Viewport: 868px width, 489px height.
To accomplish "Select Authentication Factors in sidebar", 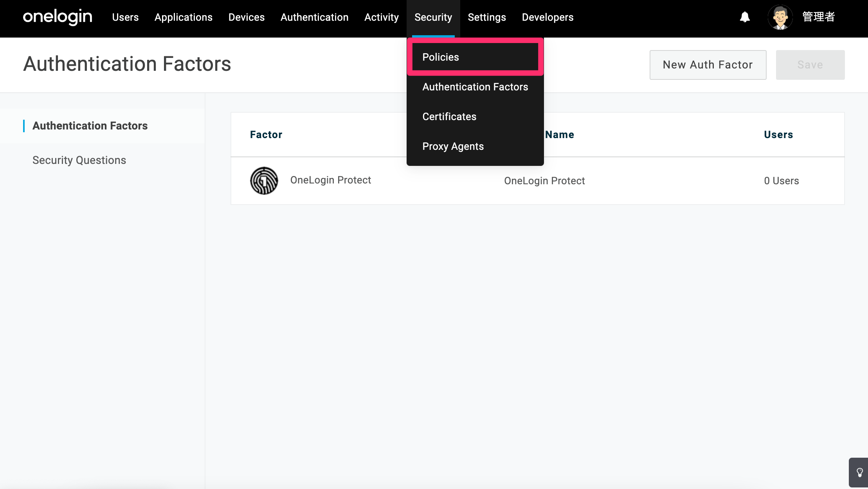I will (x=90, y=126).
